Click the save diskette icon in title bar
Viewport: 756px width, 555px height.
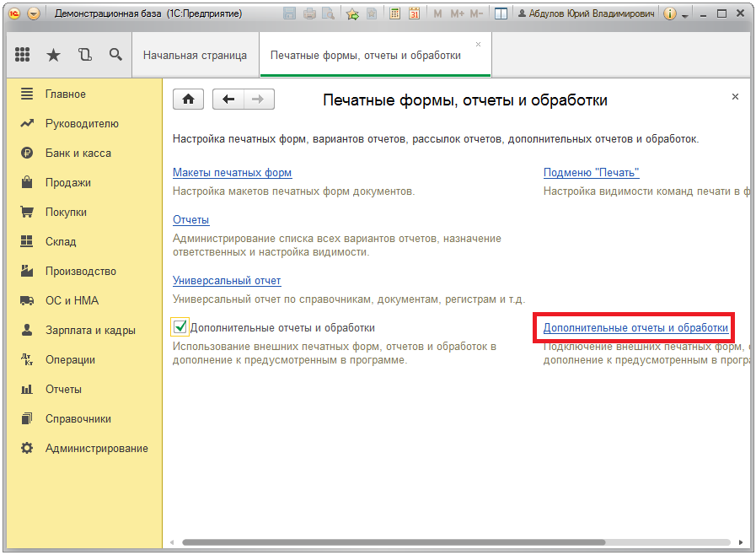[x=289, y=14]
